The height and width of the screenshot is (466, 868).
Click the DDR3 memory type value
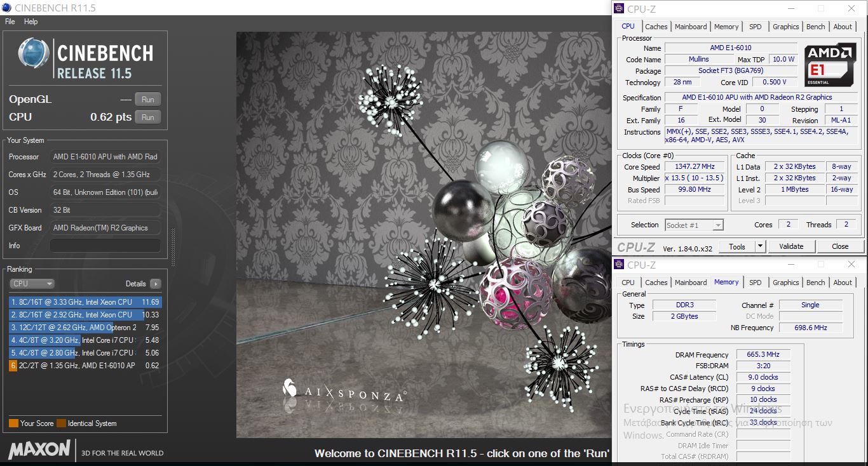point(684,305)
